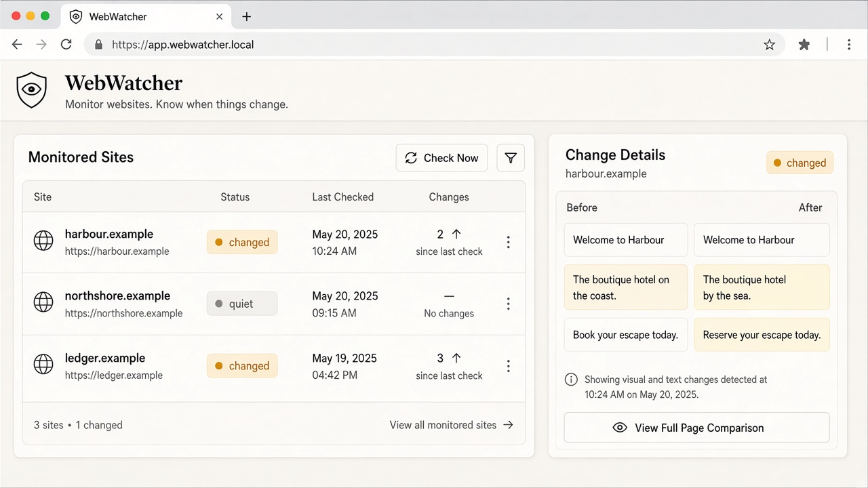Open the filter icon button

click(511, 158)
